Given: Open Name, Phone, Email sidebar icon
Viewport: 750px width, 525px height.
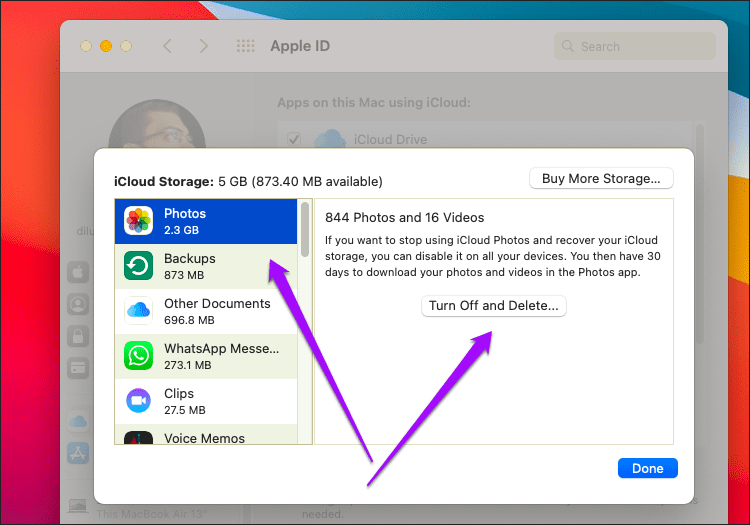Looking at the screenshot, I should [78, 304].
